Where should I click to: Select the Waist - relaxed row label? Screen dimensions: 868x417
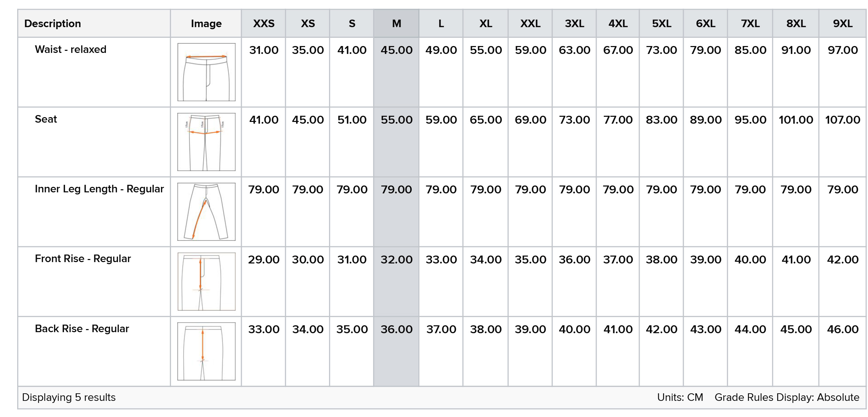click(x=70, y=49)
